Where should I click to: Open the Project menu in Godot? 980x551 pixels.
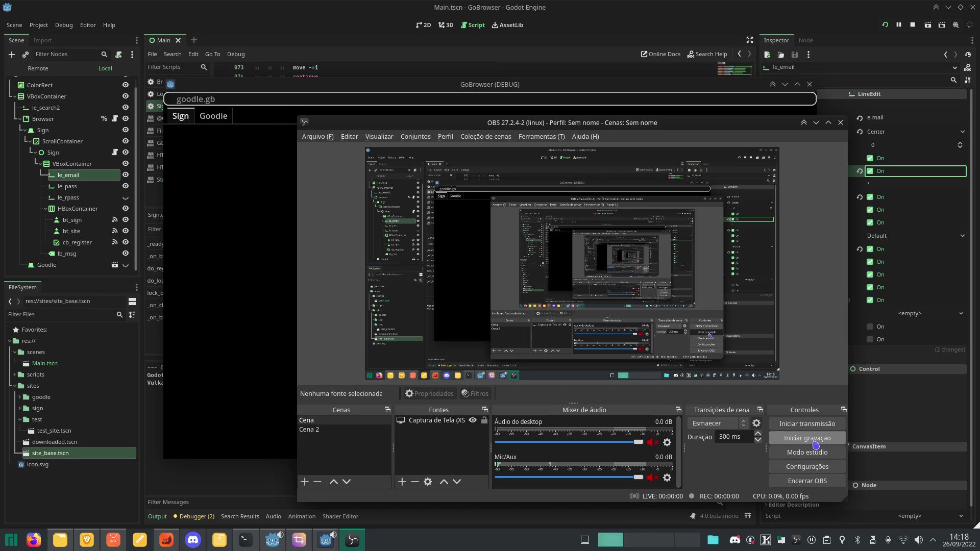[x=39, y=25]
